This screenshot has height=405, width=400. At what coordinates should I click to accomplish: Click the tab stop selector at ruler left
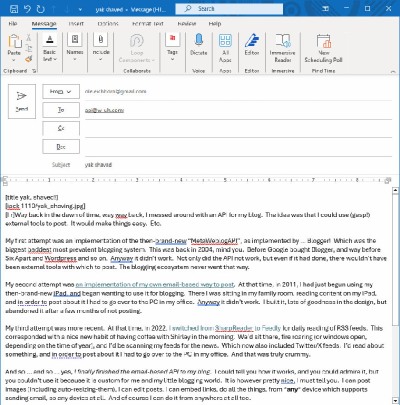(4, 180)
